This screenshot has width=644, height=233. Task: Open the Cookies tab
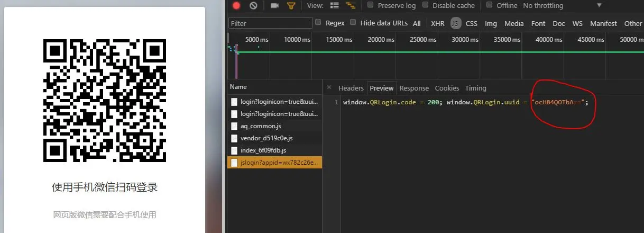[x=447, y=88]
